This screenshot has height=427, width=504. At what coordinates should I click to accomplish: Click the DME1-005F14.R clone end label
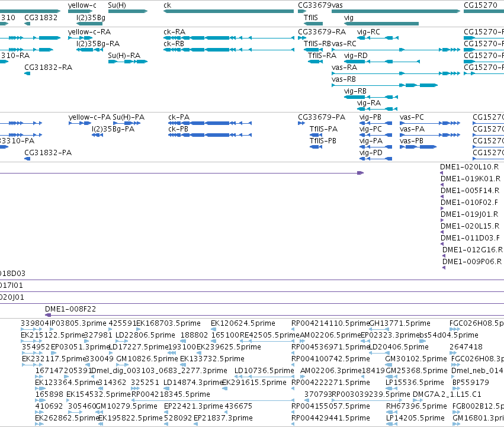[470, 191]
